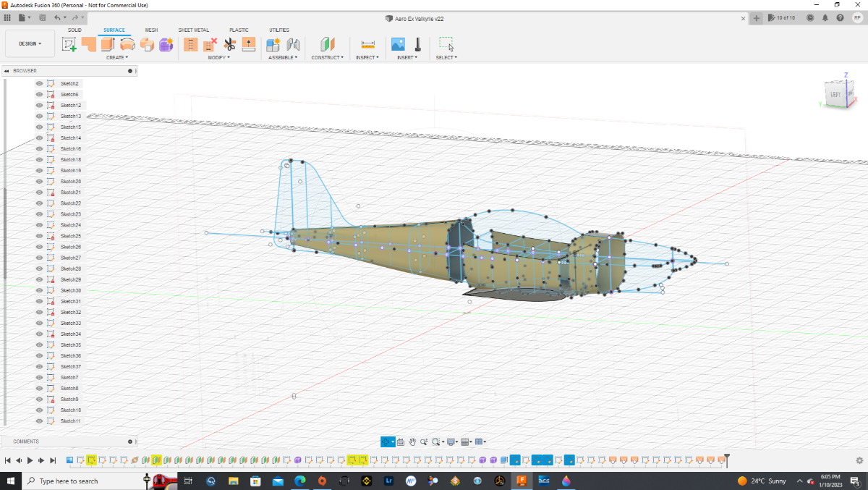
Task: Click the job status clock icon
Action: click(x=809, y=17)
